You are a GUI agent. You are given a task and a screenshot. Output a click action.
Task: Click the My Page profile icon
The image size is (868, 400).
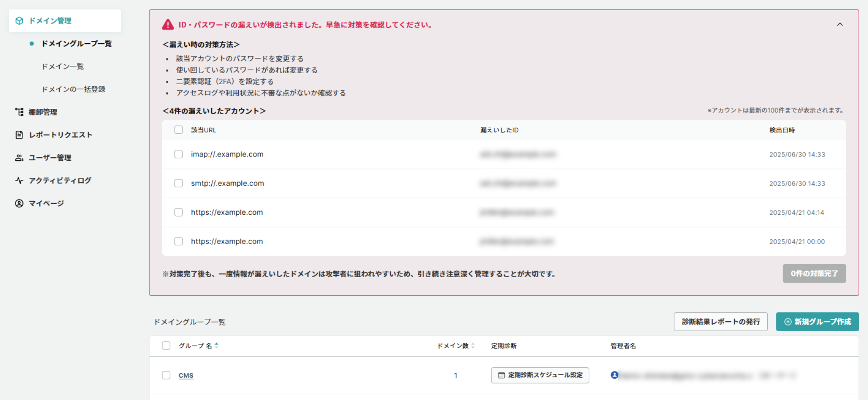pyautogui.click(x=19, y=203)
